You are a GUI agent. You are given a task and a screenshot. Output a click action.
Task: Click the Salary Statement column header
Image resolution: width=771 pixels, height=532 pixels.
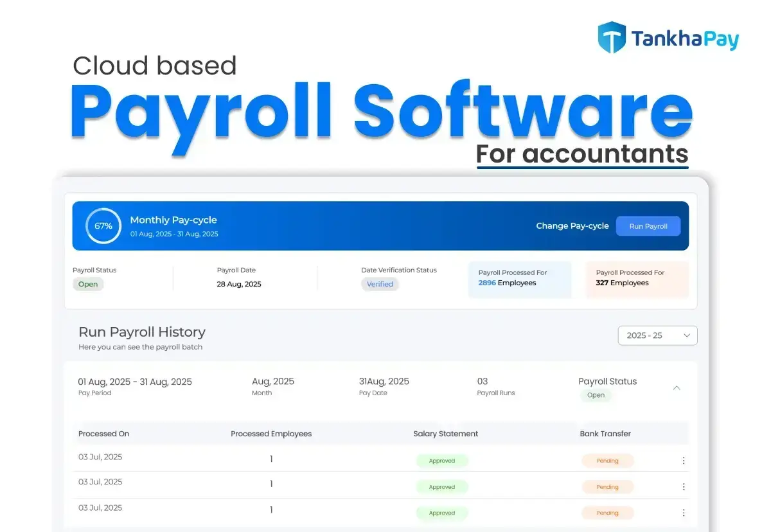pyautogui.click(x=446, y=434)
